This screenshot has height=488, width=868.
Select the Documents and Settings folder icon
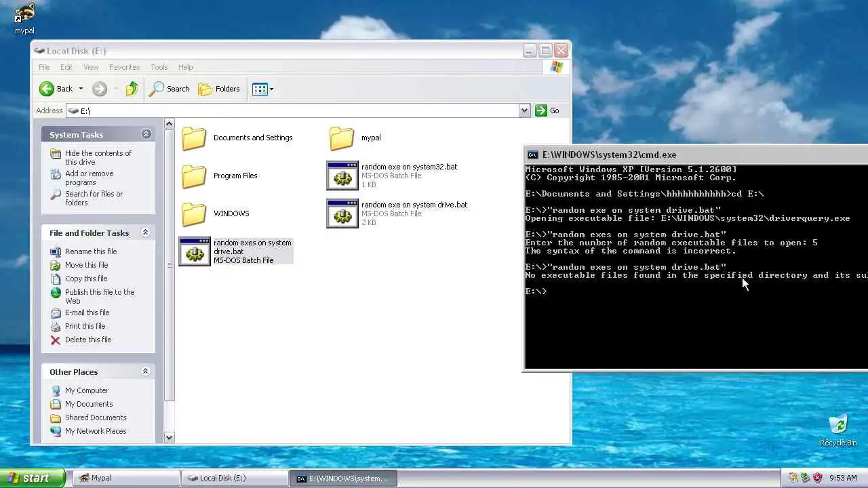[194, 138]
